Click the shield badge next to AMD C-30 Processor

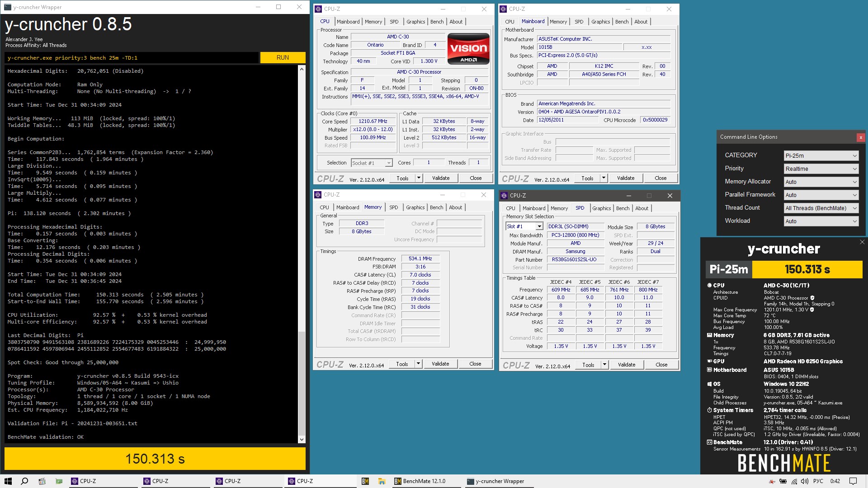click(x=812, y=298)
